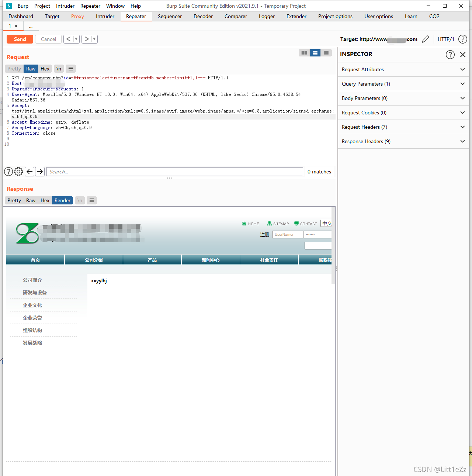Select tabbed layout icon
Screen dimensions: 472x476
pos(326,53)
